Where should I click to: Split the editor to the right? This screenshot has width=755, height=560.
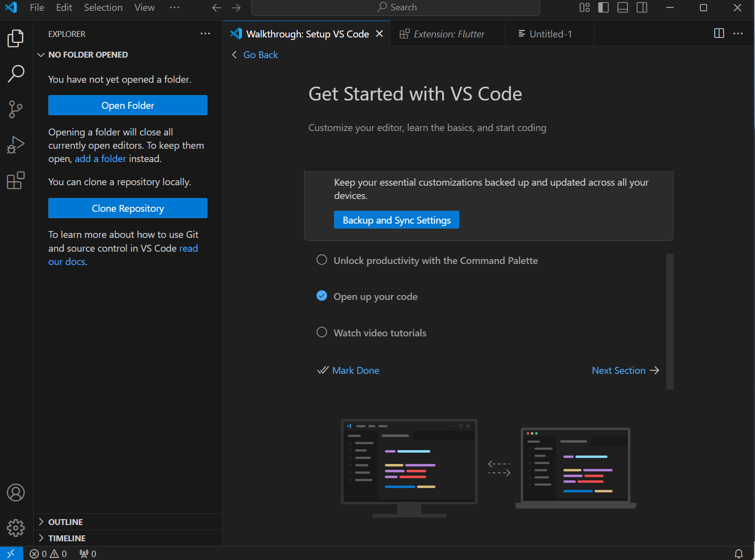click(719, 33)
